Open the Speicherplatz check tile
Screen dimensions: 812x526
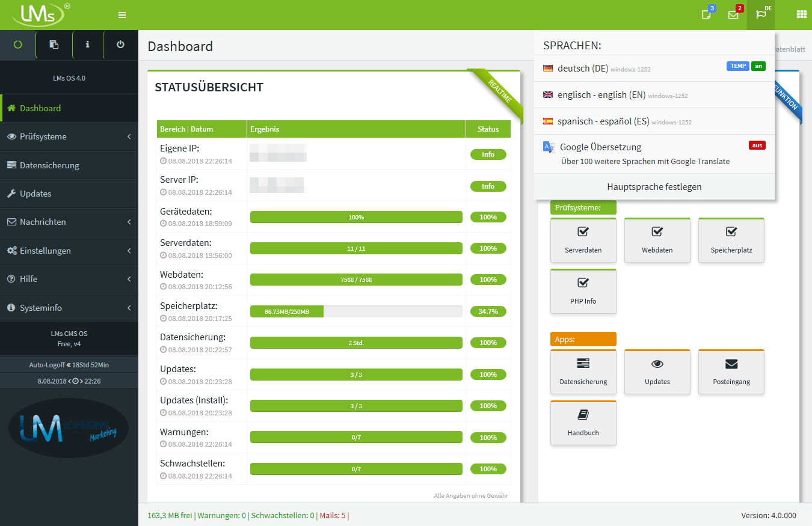click(731, 240)
